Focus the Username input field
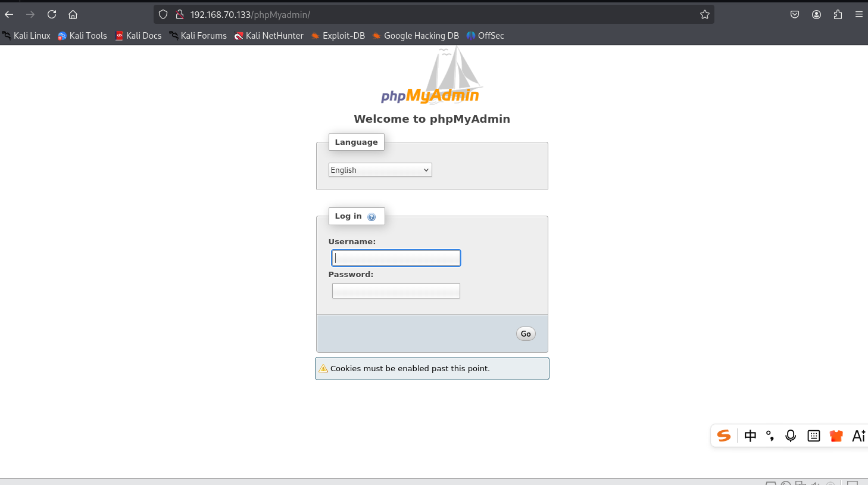Image resolution: width=868 pixels, height=485 pixels. point(396,258)
